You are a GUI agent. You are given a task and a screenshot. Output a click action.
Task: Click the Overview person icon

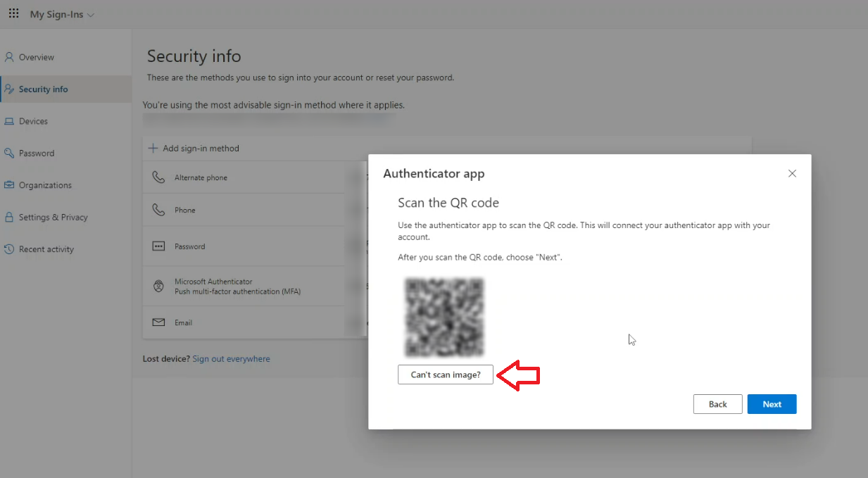click(x=9, y=57)
